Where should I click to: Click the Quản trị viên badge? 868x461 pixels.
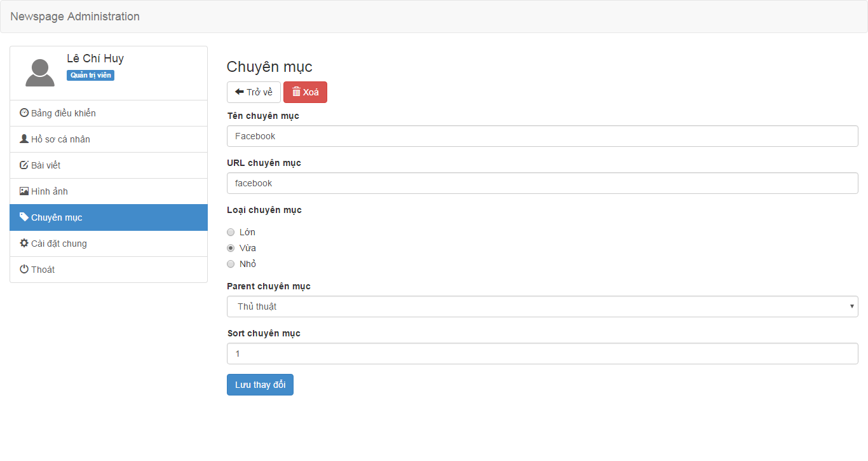point(90,75)
